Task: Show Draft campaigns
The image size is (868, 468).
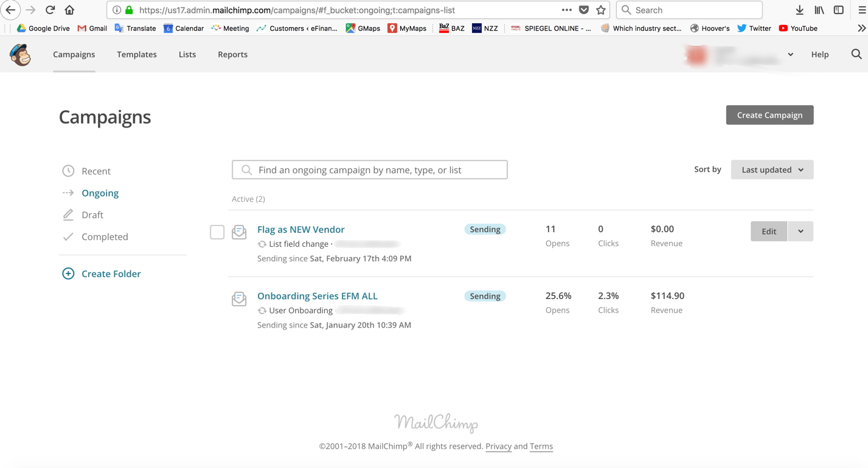Action: click(x=92, y=215)
